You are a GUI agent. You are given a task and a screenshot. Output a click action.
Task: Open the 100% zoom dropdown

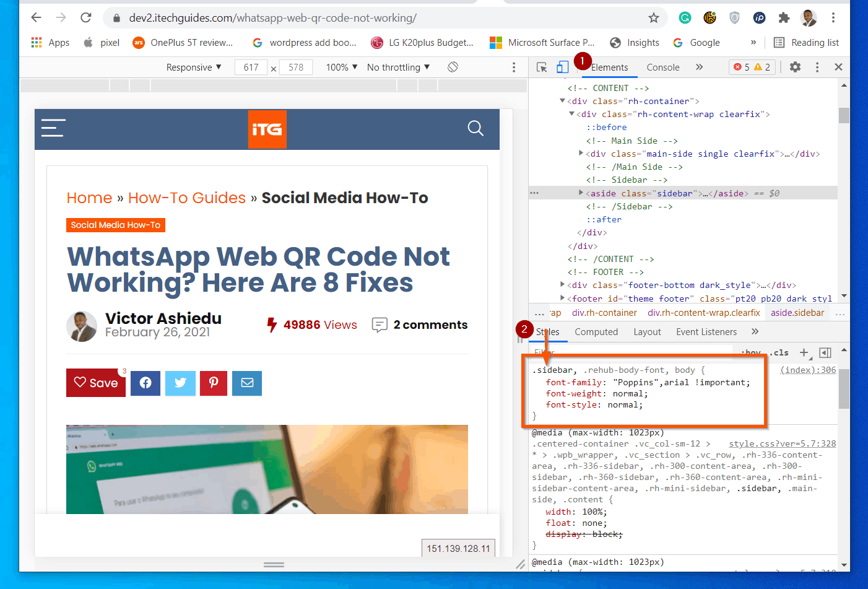pos(342,67)
